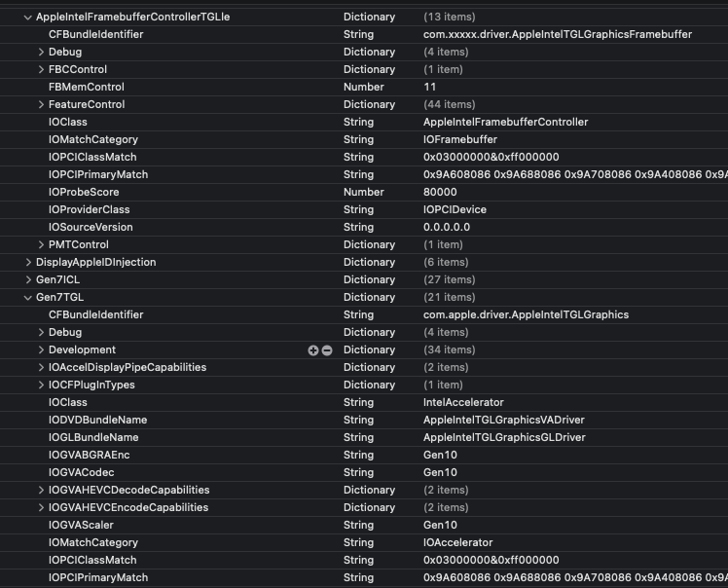Image resolution: width=728 pixels, height=588 pixels.
Task: Expand the Gen7ICL dictionary
Action: click(x=28, y=280)
